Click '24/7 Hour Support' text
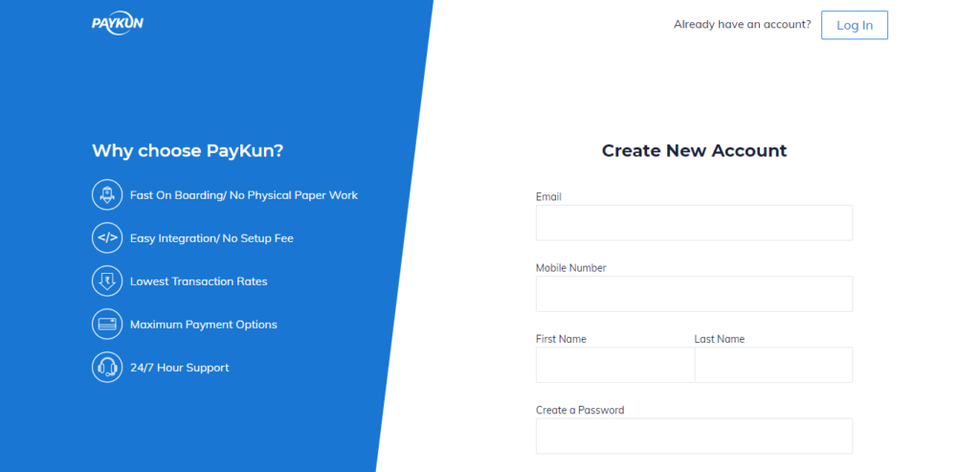 [179, 368]
